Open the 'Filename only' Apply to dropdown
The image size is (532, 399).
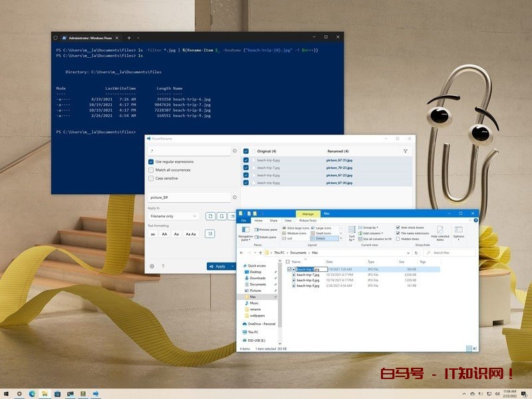pyautogui.click(x=173, y=216)
